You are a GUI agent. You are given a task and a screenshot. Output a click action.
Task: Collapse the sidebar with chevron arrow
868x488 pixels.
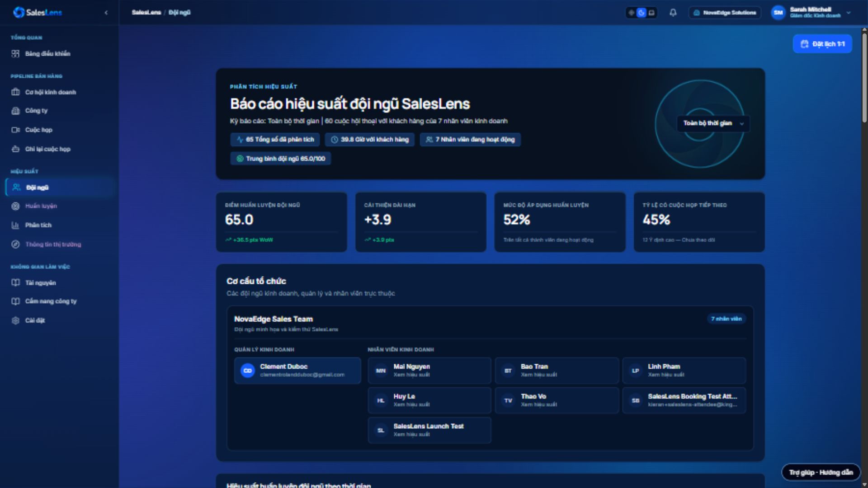(x=106, y=13)
